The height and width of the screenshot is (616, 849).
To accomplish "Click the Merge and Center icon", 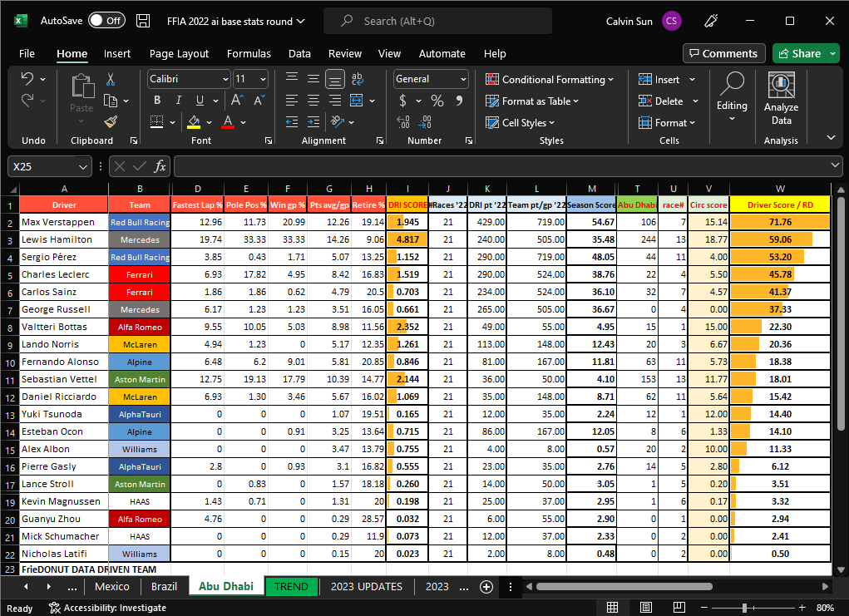I will coord(356,101).
